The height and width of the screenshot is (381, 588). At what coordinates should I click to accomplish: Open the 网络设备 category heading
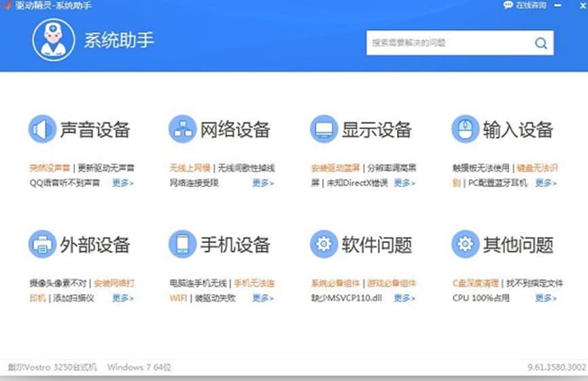pyautogui.click(x=235, y=130)
